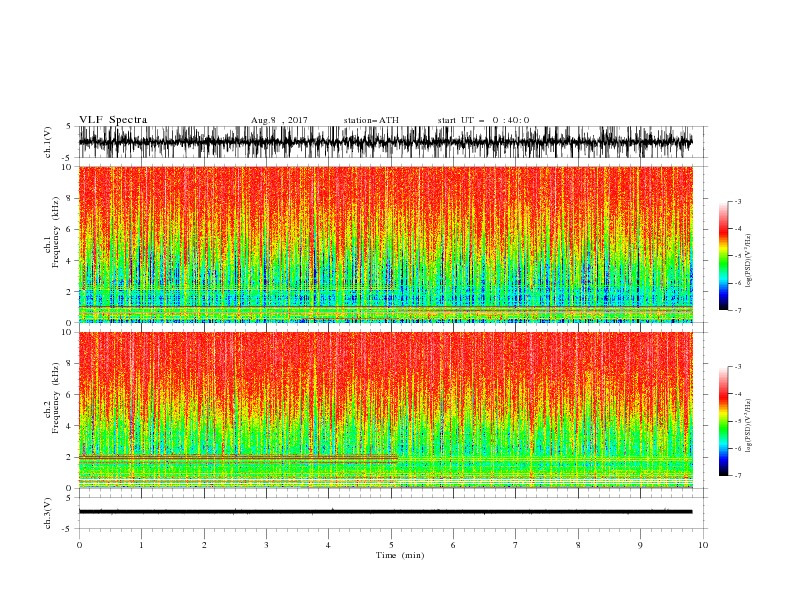Click inside the ch.2 spectrogram panel
This screenshot has width=792, height=612.
click(x=385, y=410)
